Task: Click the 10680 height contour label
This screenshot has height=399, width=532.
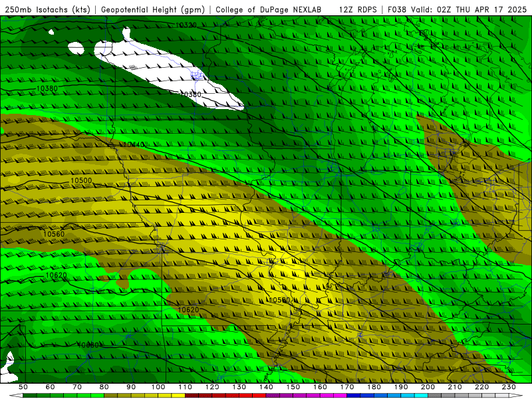Action: tap(88, 345)
